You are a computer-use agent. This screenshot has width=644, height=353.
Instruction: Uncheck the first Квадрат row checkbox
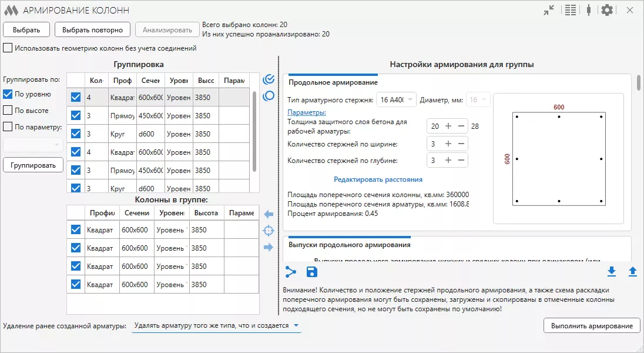[x=75, y=229]
